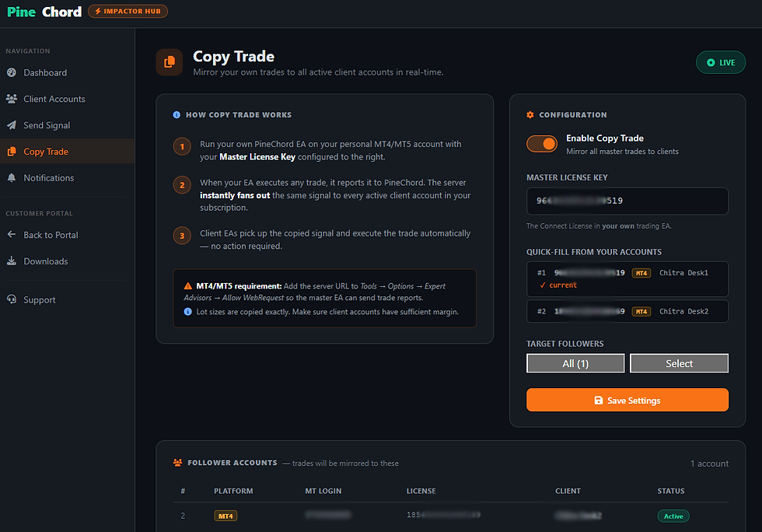Click the Downloads tray icon
The height and width of the screenshot is (532, 762).
[x=12, y=261]
